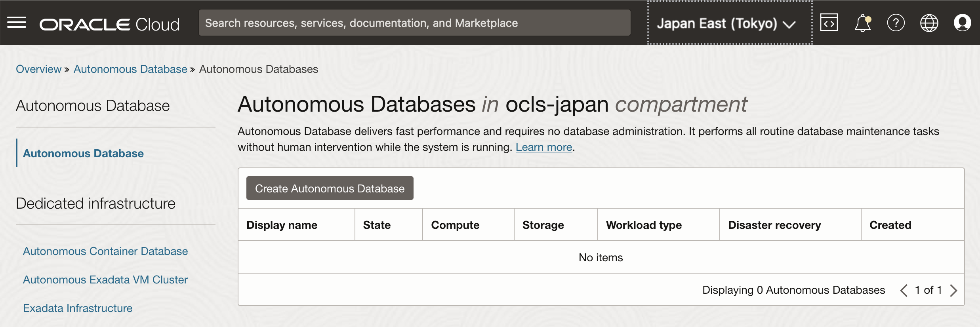Expand the Japan East (Tokyo) region selector

[x=726, y=23]
